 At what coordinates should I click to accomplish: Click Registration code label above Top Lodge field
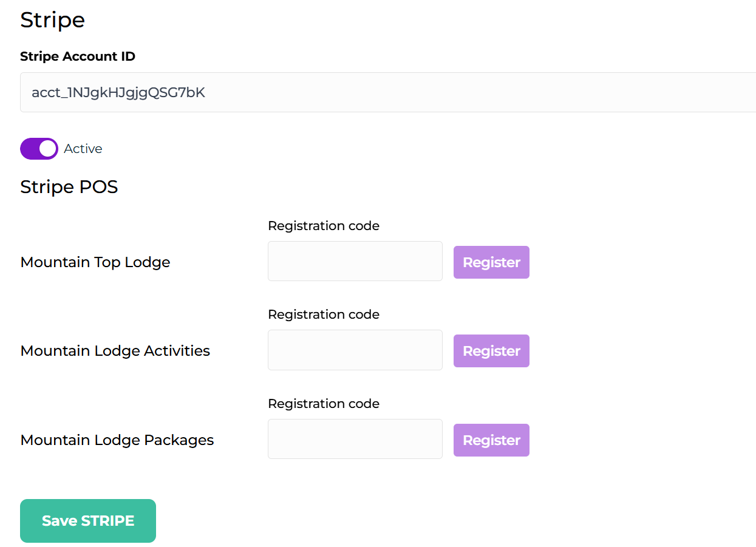(324, 226)
